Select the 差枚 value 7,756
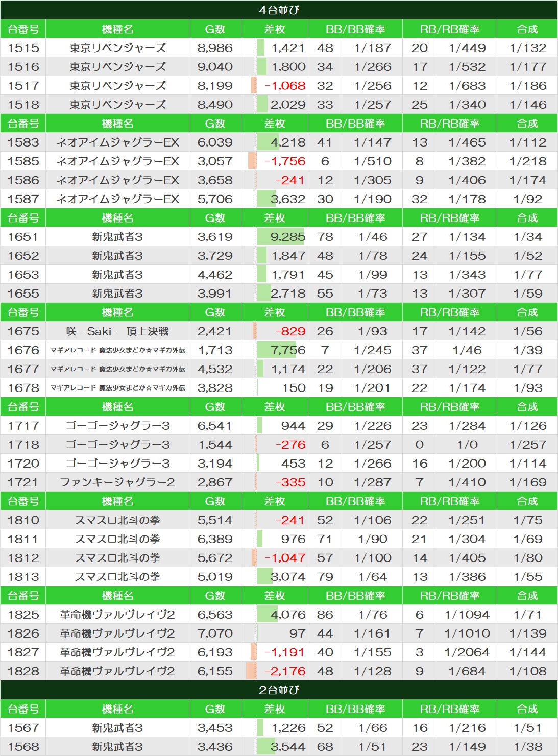 (x=288, y=350)
